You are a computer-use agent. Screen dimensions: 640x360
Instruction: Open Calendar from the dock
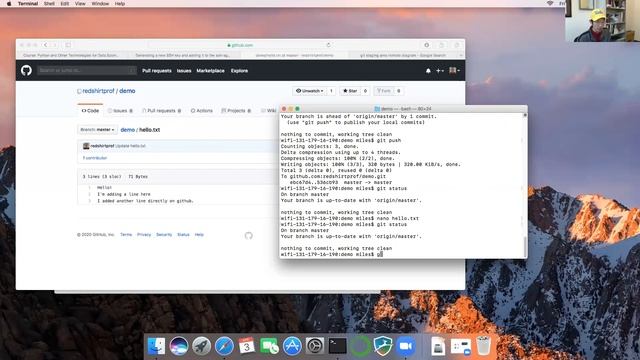coord(247,346)
